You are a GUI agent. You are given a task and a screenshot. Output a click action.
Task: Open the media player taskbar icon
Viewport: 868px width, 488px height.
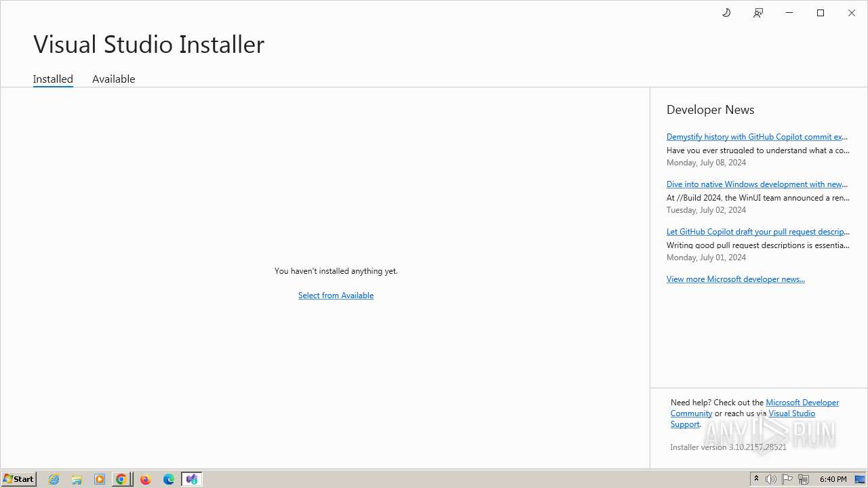(100, 479)
